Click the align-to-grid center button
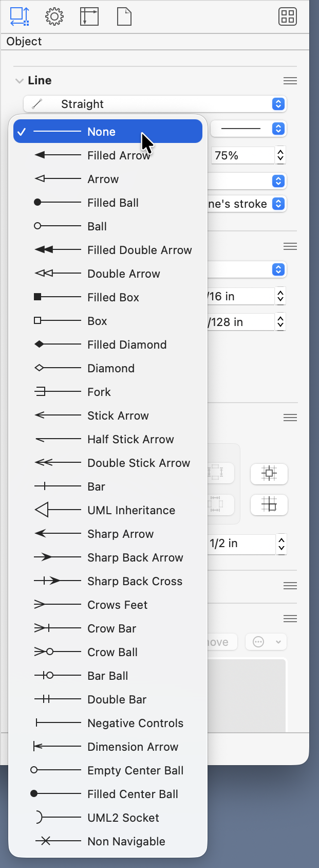This screenshot has width=319, height=868. (x=269, y=474)
